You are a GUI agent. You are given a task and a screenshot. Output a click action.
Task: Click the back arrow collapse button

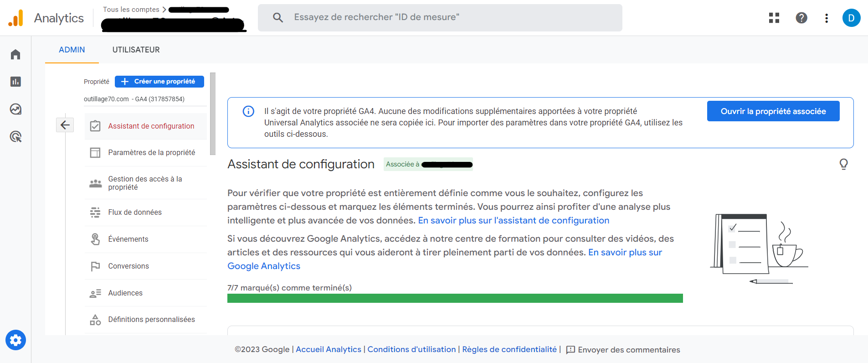pyautogui.click(x=65, y=125)
